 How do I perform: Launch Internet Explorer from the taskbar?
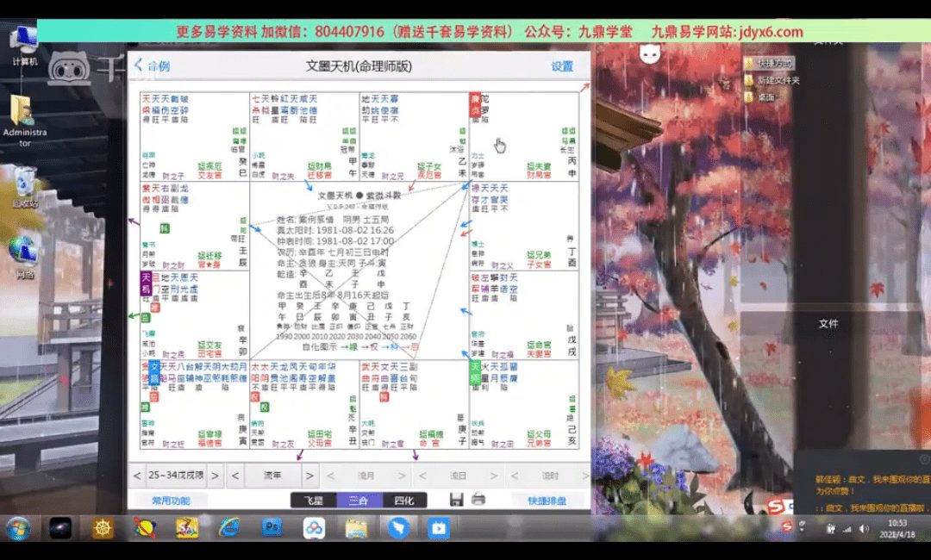[x=229, y=526]
